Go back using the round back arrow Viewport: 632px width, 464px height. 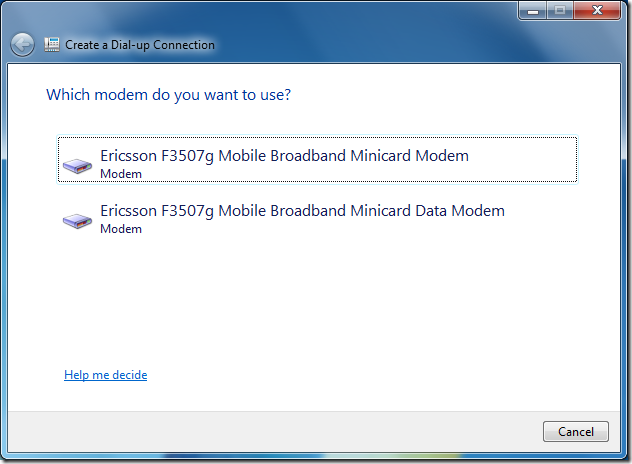pyautogui.click(x=22, y=44)
